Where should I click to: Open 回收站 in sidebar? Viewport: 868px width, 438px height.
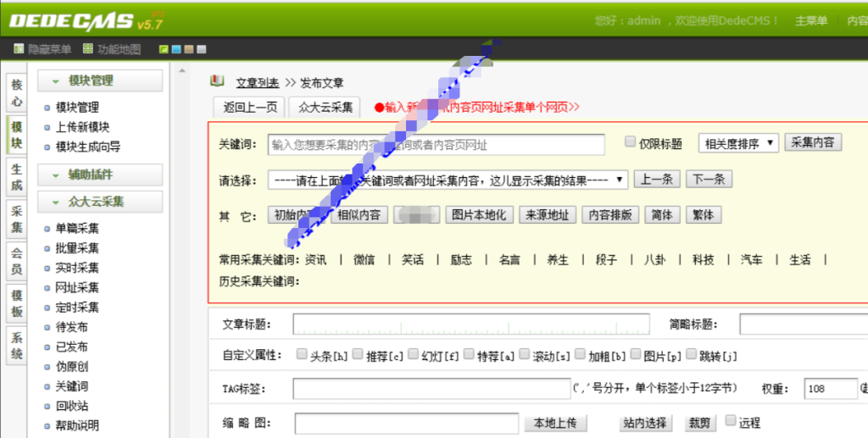point(71,406)
